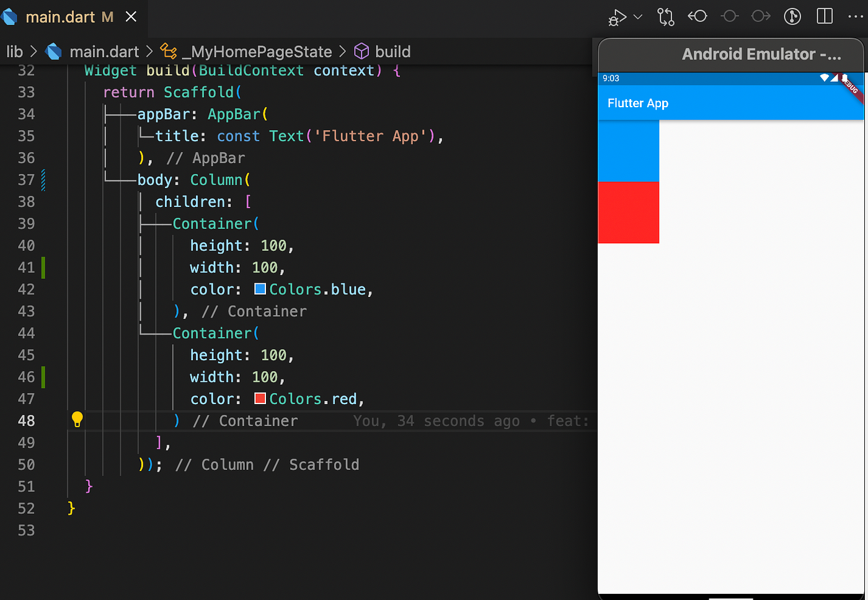Screen dimensions: 868x600
Task: Click the green change indicator on line 41
Action: pos(43,267)
